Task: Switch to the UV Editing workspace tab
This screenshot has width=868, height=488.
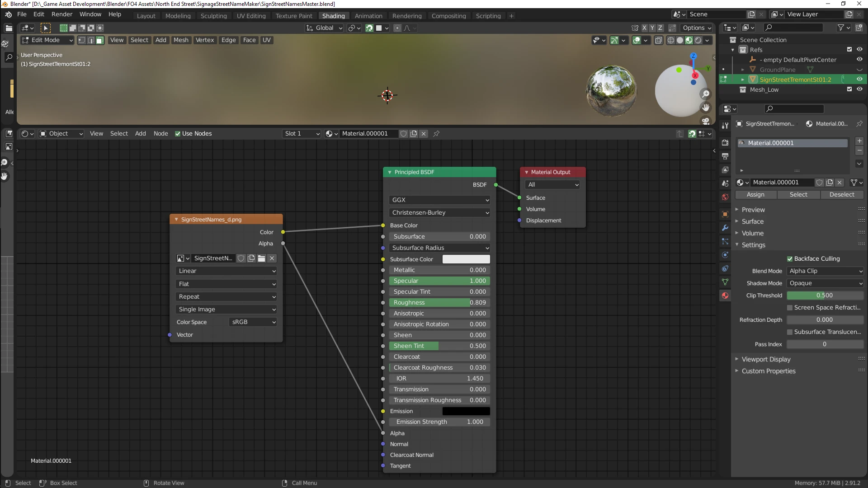Action: [x=251, y=16]
